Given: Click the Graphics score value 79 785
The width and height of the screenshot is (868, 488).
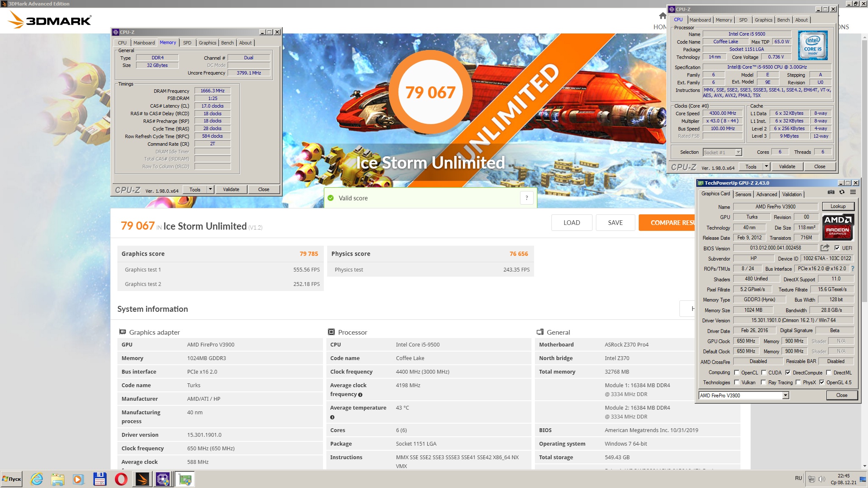Looking at the screenshot, I should click(309, 254).
